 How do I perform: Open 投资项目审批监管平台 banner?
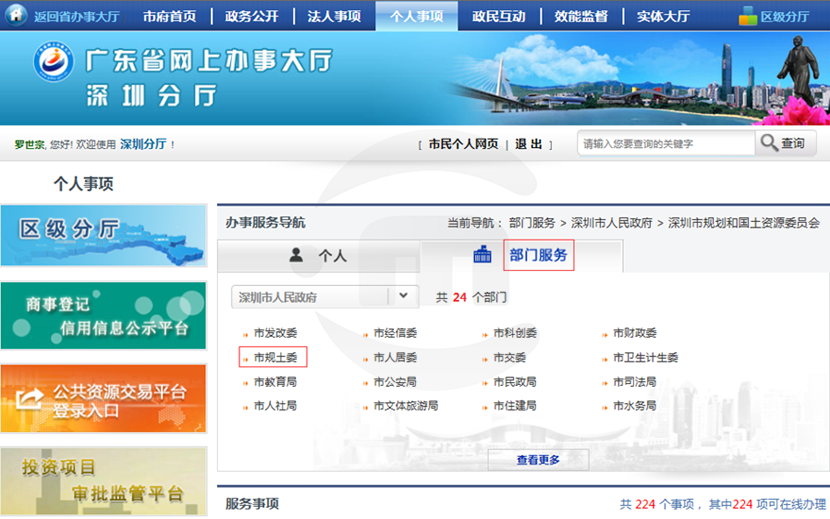point(103,480)
